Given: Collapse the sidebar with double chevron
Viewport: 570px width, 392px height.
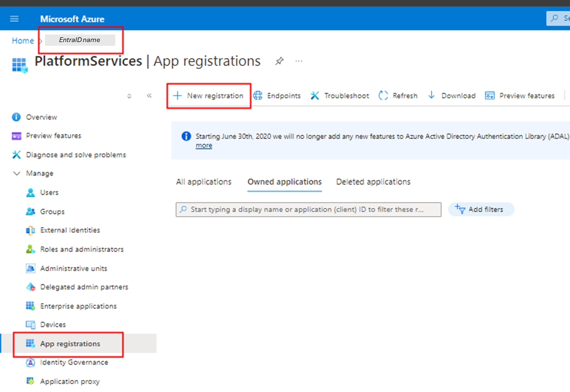Looking at the screenshot, I should [x=149, y=95].
